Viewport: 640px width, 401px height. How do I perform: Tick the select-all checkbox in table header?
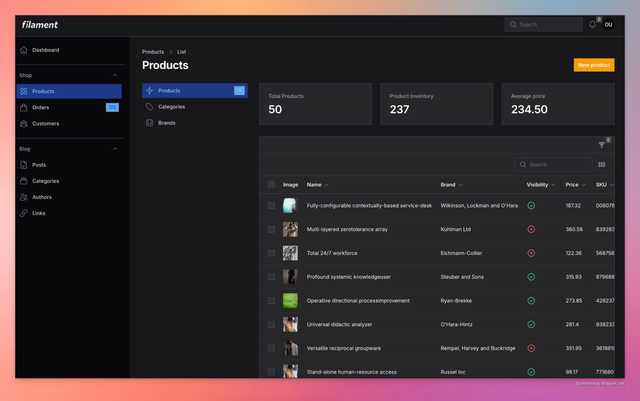271,185
